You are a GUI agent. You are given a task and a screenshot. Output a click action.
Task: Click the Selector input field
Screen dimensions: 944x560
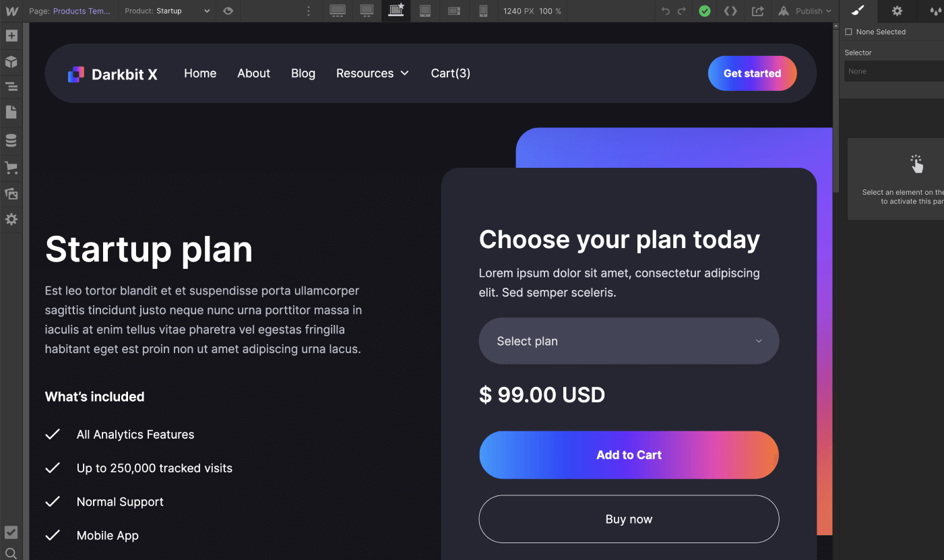coord(896,71)
